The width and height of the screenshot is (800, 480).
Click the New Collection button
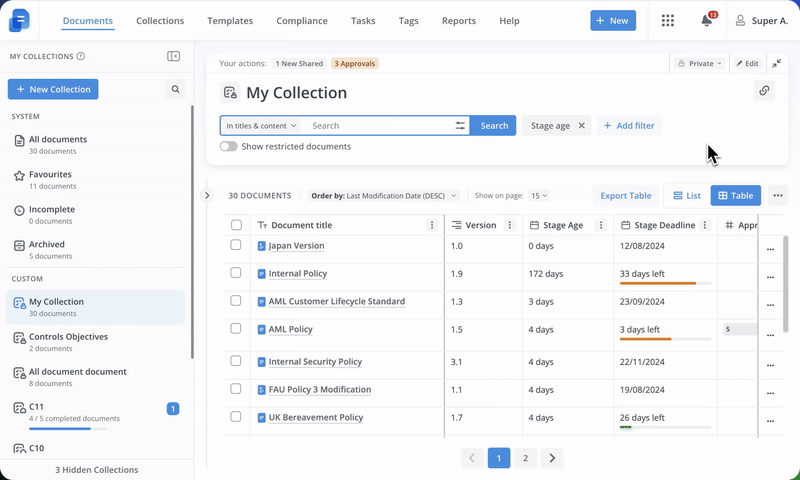point(53,89)
